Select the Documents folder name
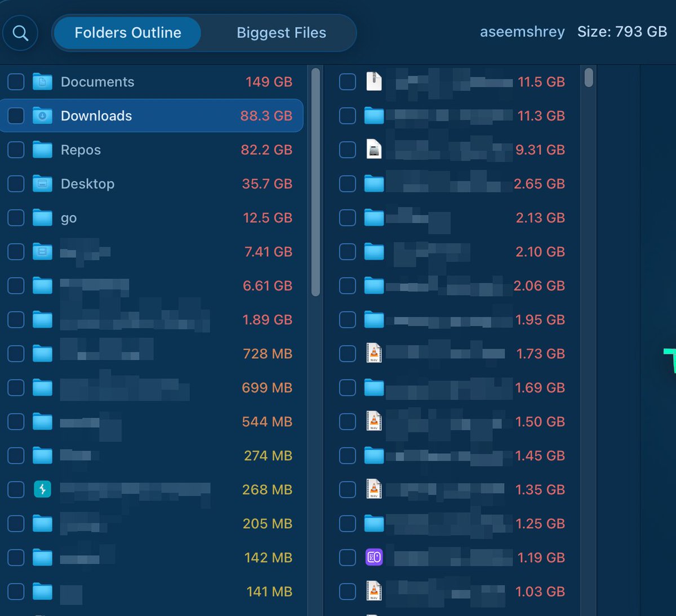The image size is (676, 616). 97,82
